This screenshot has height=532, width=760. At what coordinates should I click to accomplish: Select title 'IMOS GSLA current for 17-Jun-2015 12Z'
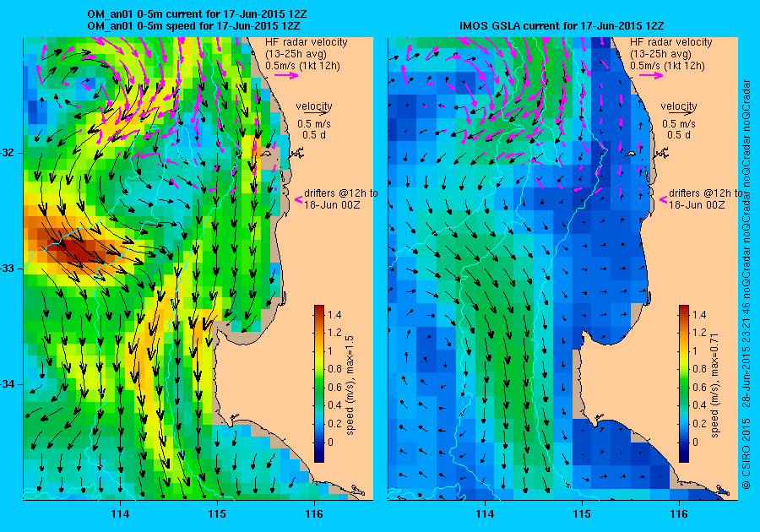[x=562, y=25]
